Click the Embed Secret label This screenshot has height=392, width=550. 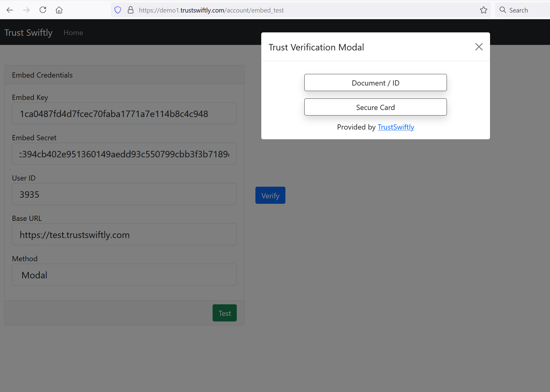34,138
